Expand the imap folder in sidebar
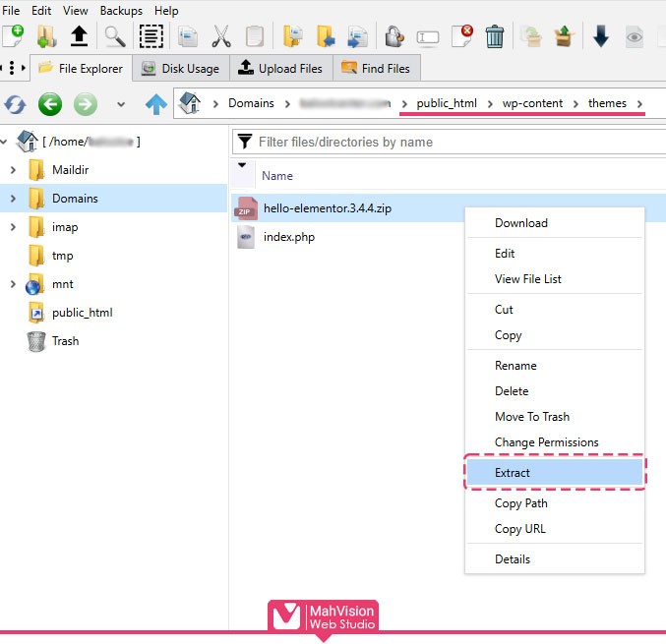This screenshot has width=666, height=644. click(x=12, y=227)
